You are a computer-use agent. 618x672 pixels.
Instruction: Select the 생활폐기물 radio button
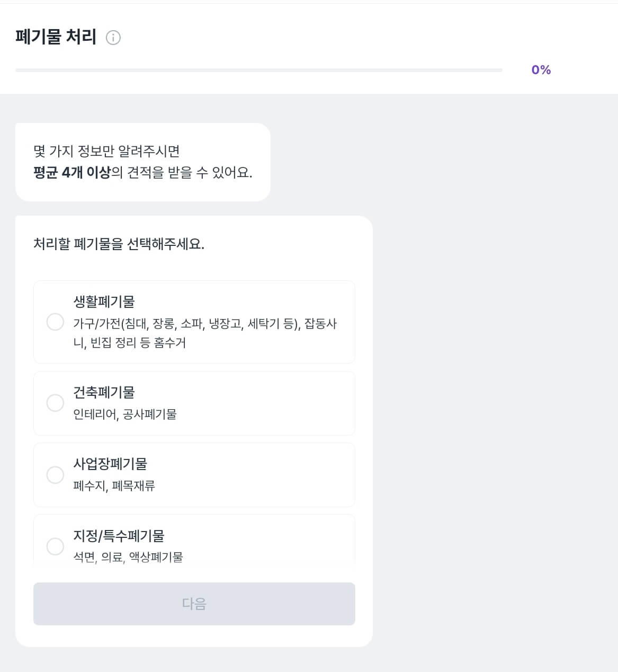coord(55,322)
